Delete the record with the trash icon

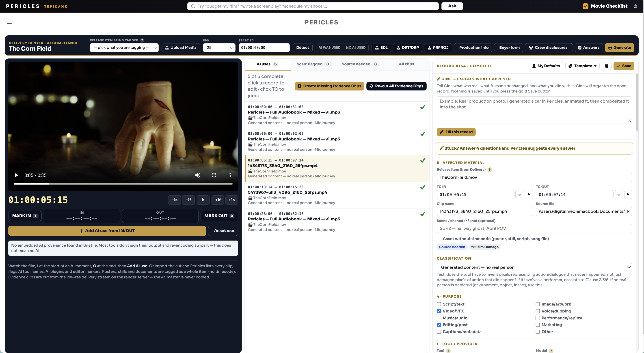(x=606, y=66)
